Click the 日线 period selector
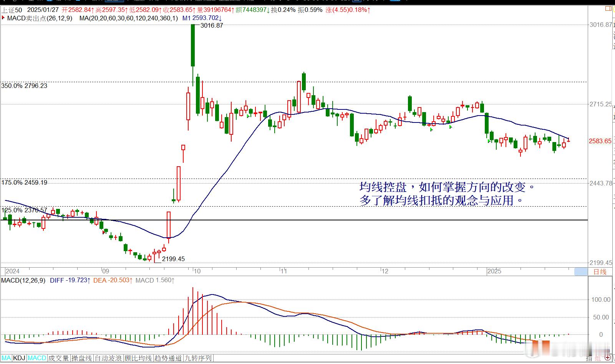 coord(600,271)
